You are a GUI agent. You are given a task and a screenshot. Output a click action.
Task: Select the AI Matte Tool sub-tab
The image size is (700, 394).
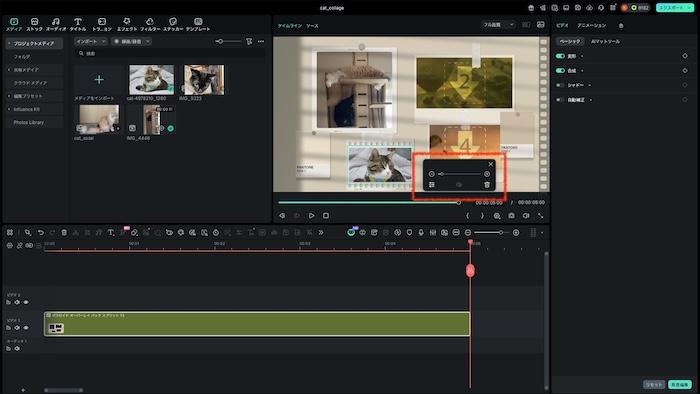(605, 41)
